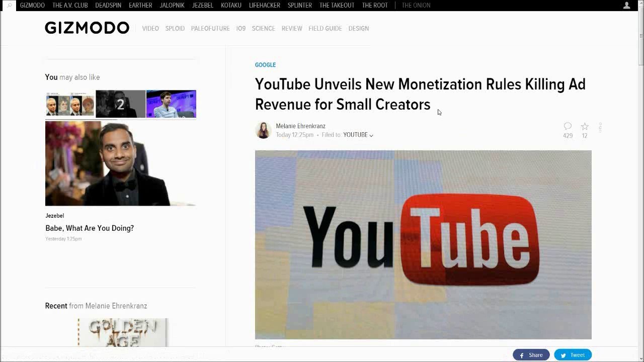Go to the Earther site
This screenshot has width=644, height=362.
[140, 5]
